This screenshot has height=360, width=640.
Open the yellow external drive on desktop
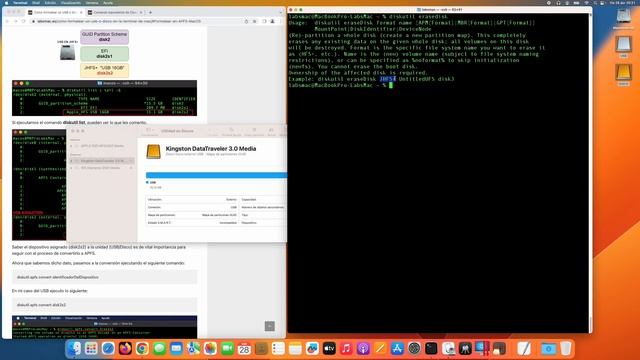(623, 72)
